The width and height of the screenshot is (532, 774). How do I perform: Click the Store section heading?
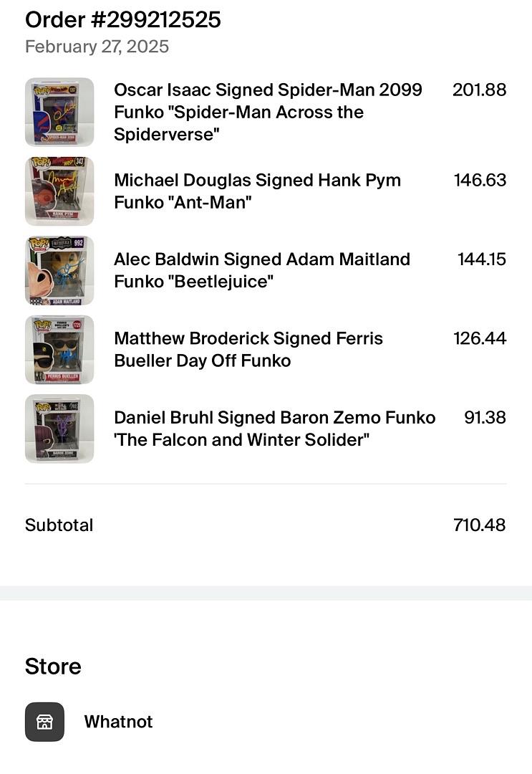coord(53,666)
